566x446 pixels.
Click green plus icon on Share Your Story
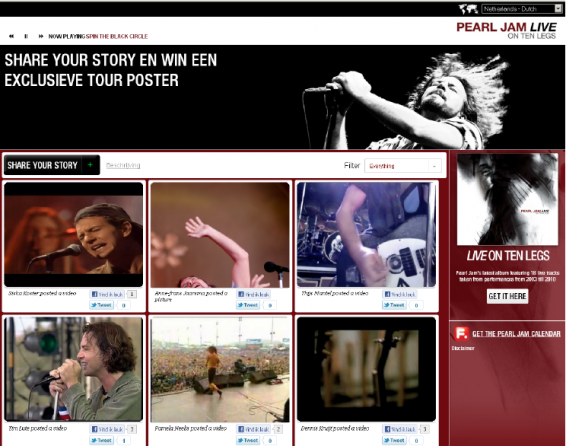[x=90, y=165]
